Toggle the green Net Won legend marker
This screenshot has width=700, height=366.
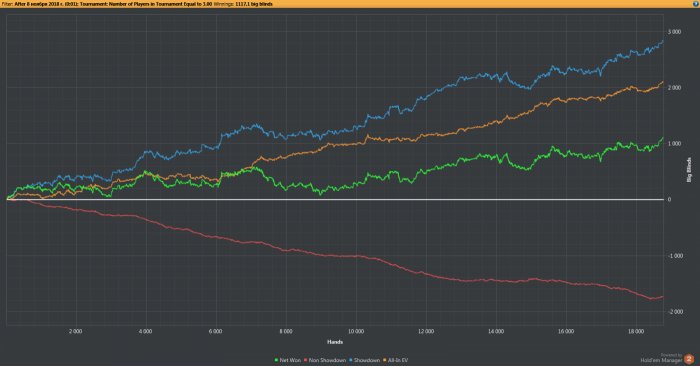point(276,360)
